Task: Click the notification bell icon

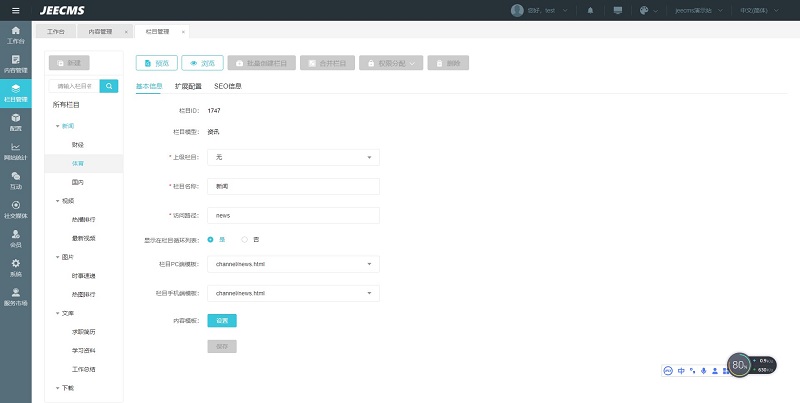Action: [x=591, y=10]
